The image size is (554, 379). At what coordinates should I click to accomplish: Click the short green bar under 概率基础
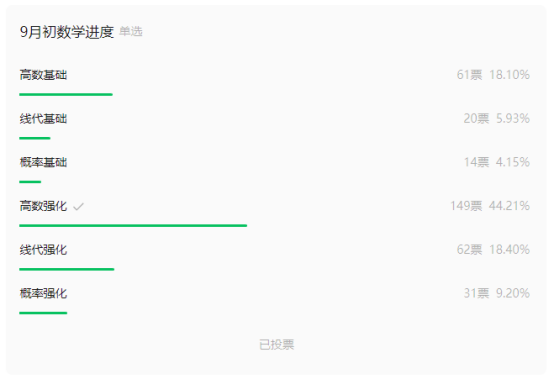click(x=30, y=182)
